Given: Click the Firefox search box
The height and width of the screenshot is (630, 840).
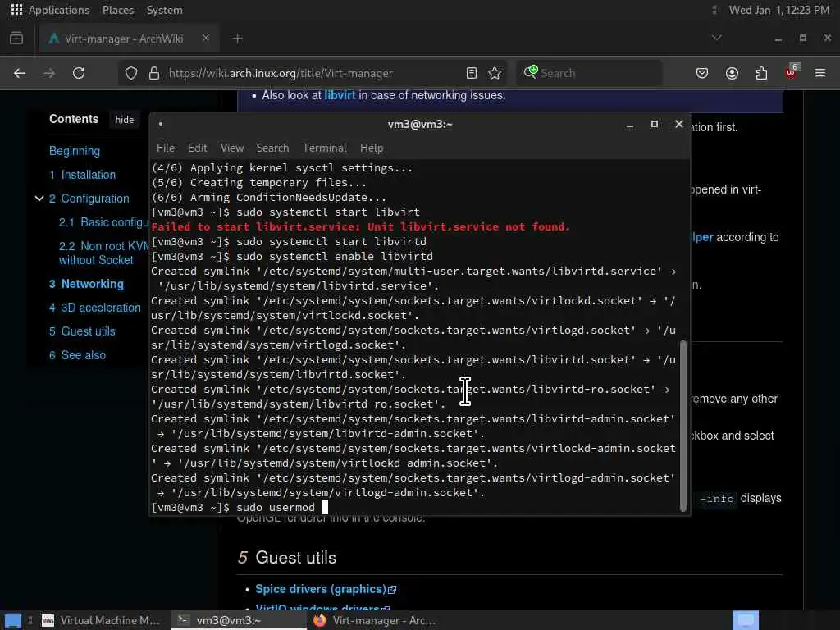Looking at the screenshot, I should [589, 73].
